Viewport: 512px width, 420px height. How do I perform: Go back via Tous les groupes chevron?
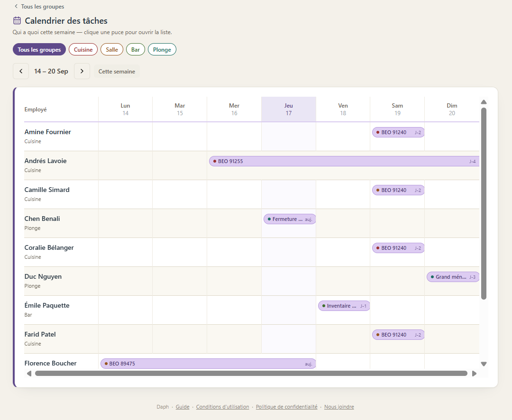16,6
